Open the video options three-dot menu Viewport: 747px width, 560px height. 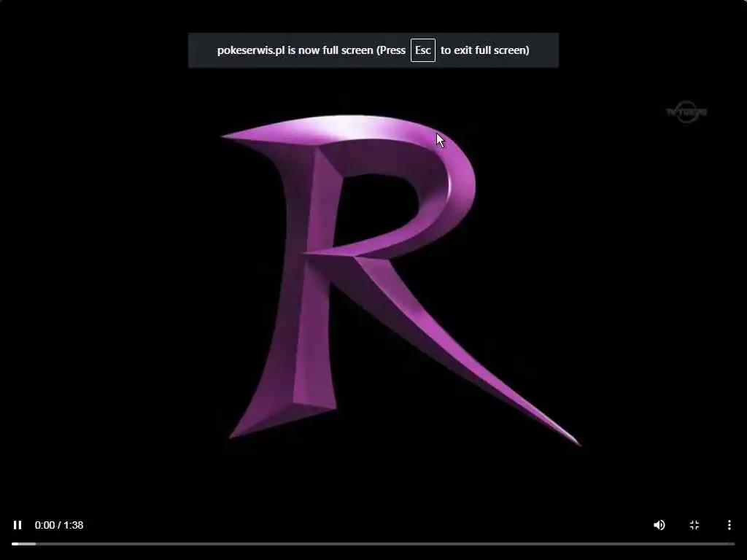point(729,525)
